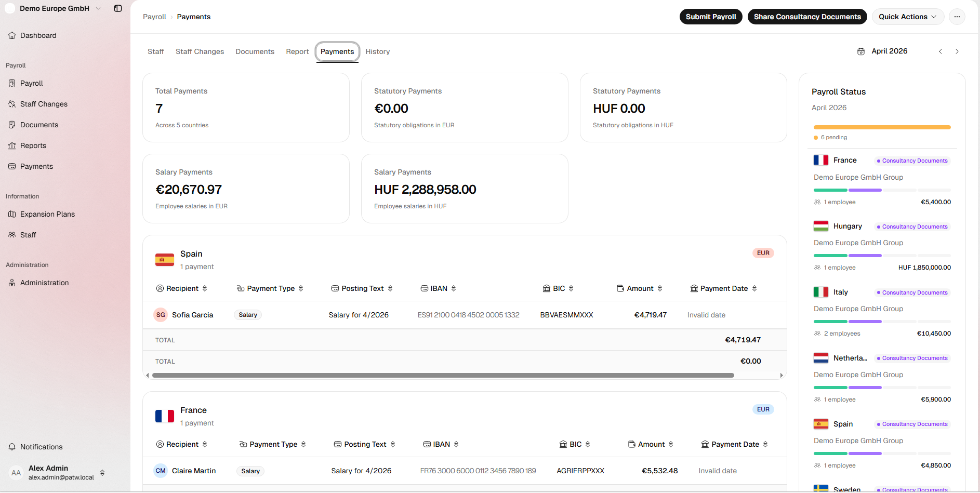
Task: Click Share Consultancy Documents button
Action: 807,17
